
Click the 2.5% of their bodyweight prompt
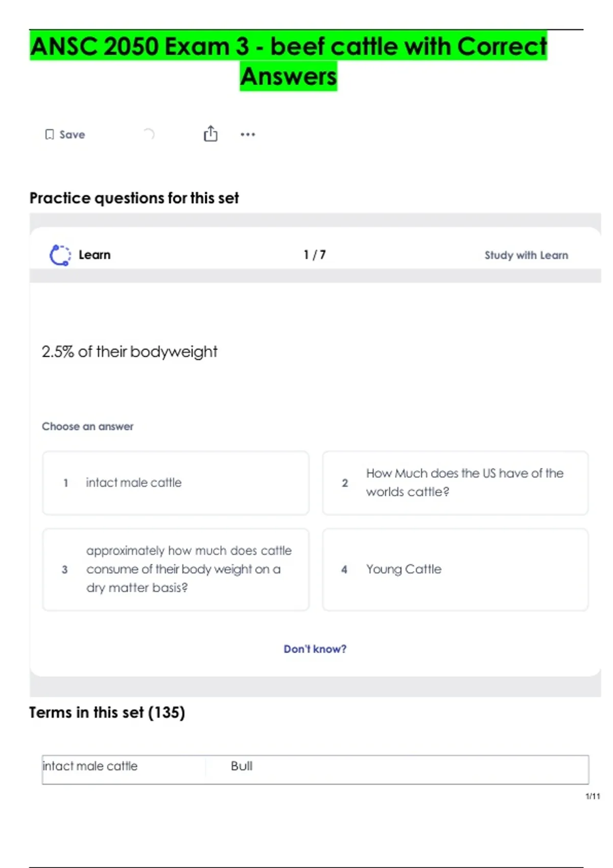point(129,351)
